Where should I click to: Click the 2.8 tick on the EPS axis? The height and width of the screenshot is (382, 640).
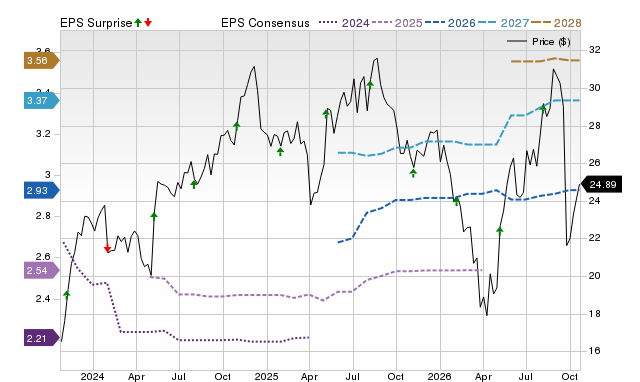coord(43,216)
